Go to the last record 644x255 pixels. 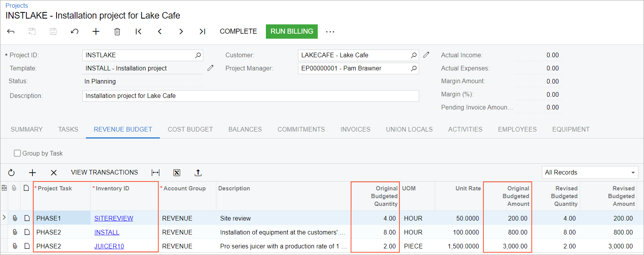(x=202, y=31)
